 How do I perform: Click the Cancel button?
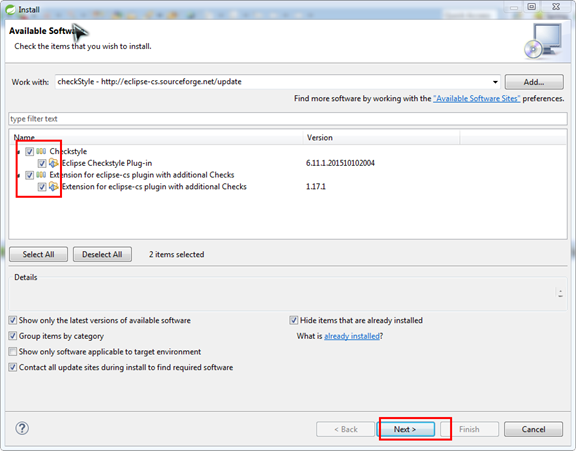click(x=533, y=429)
